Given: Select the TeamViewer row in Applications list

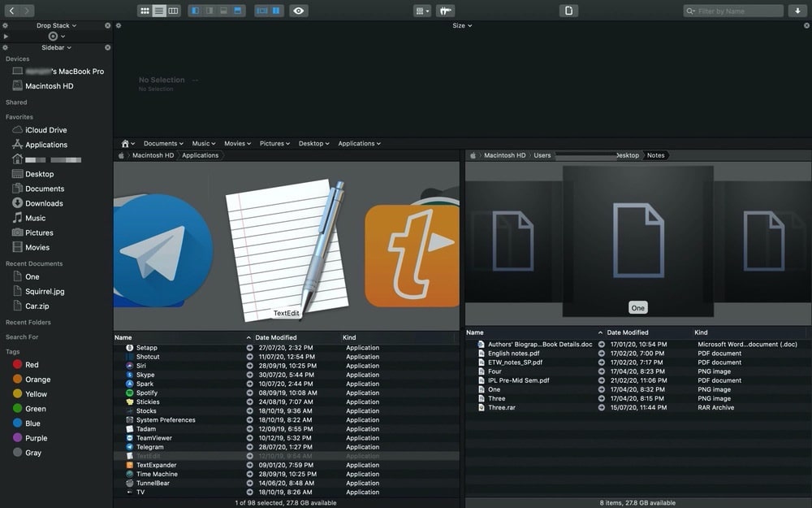Looking at the screenshot, I should 286,438.
